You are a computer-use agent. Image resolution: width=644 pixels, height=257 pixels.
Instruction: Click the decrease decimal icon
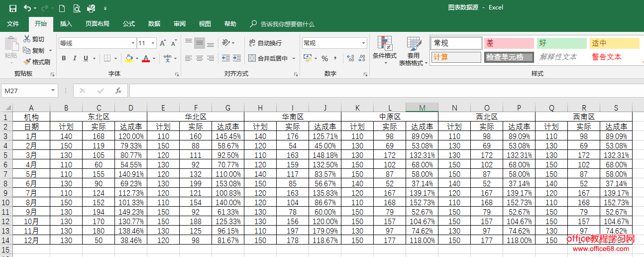pyautogui.click(x=362, y=58)
